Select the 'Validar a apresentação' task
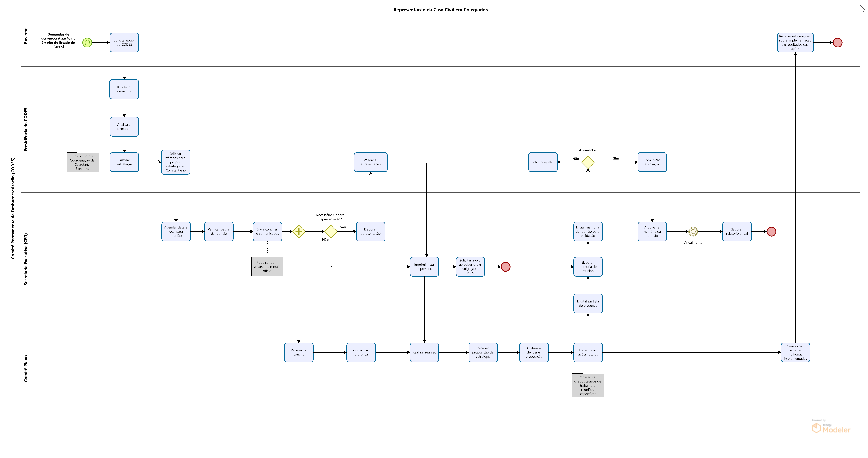 371,162
